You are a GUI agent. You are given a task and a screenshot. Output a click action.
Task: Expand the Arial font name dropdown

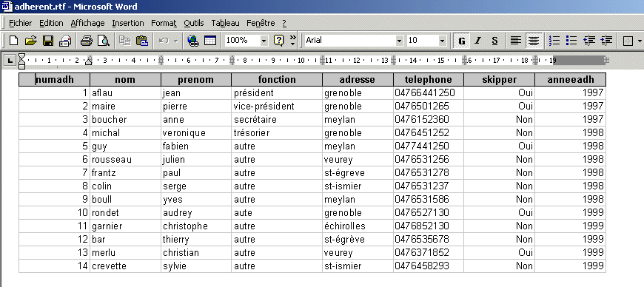[399, 41]
